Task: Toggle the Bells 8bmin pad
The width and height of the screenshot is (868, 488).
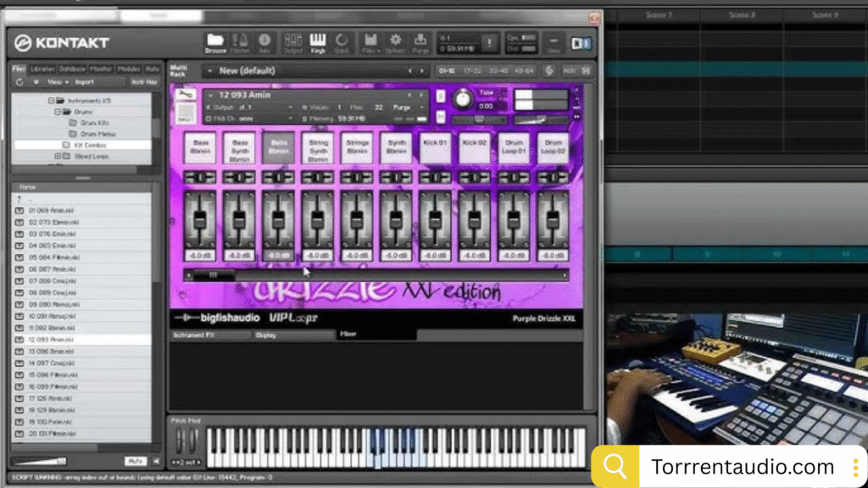Action: (x=278, y=148)
